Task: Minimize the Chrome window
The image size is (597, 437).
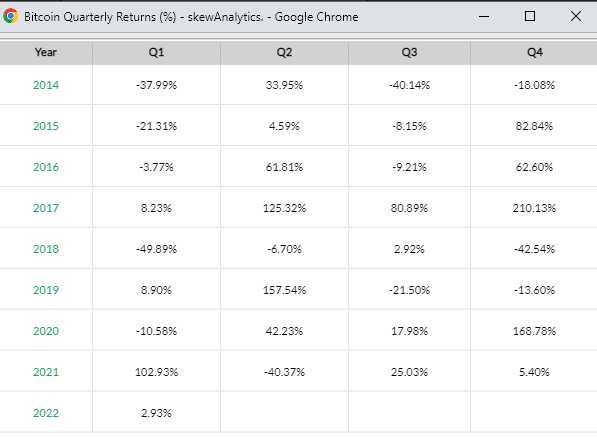Action: click(x=484, y=16)
